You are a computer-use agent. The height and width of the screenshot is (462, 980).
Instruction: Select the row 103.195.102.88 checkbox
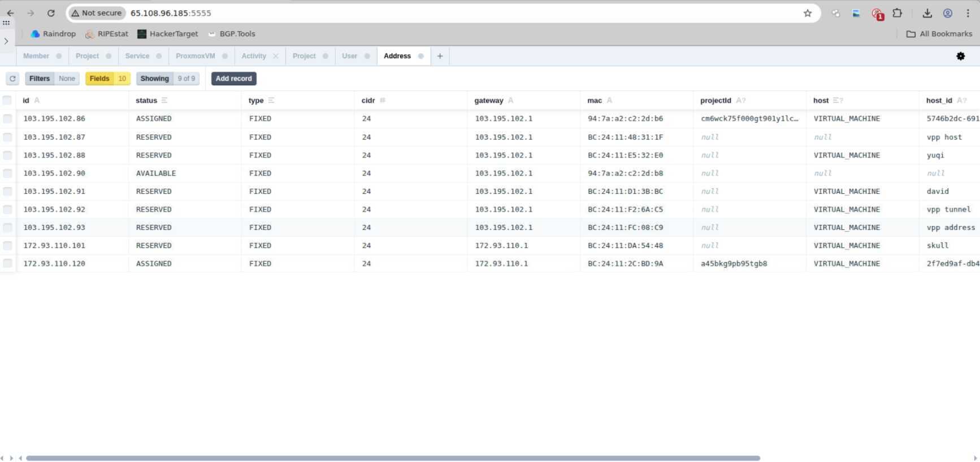tap(7, 155)
